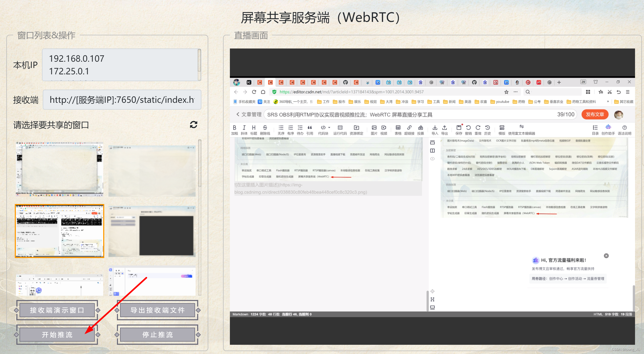Select the blank beige window thumbnail in top row
Image resolution: width=644 pixels, height=354 pixels.
click(x=152, y=171)
